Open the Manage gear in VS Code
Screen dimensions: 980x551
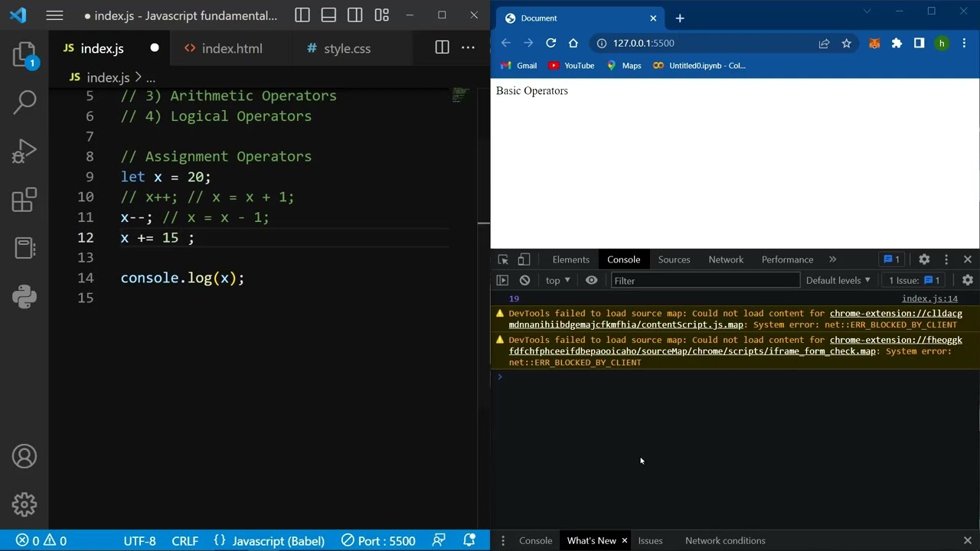point(24,505)
